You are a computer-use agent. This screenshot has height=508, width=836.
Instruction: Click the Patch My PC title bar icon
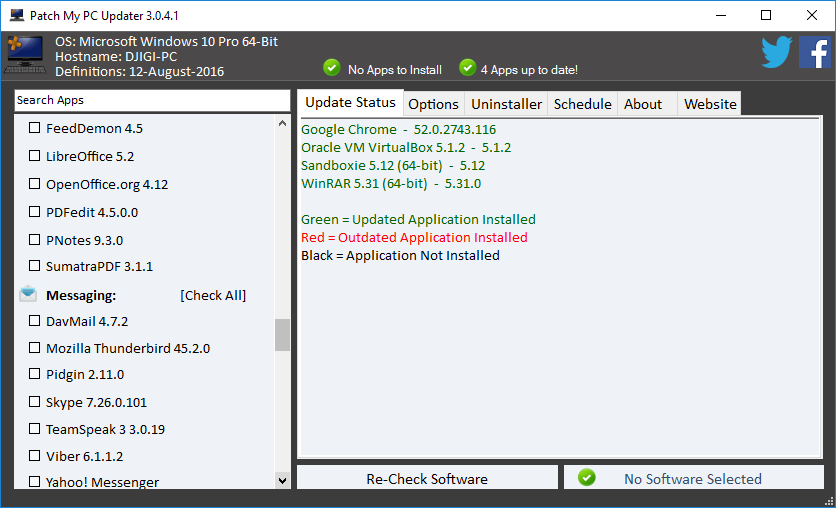click(x=17, y=15)
